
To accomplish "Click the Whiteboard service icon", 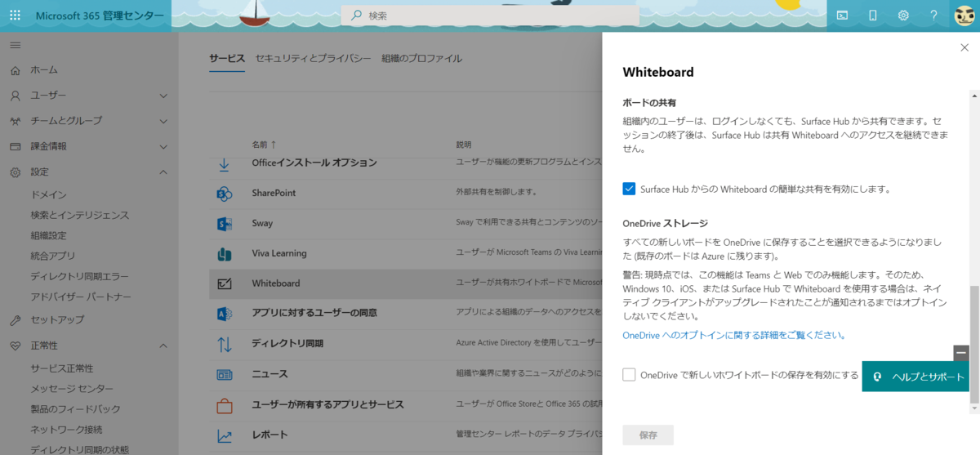I will [x=225, y=283].
